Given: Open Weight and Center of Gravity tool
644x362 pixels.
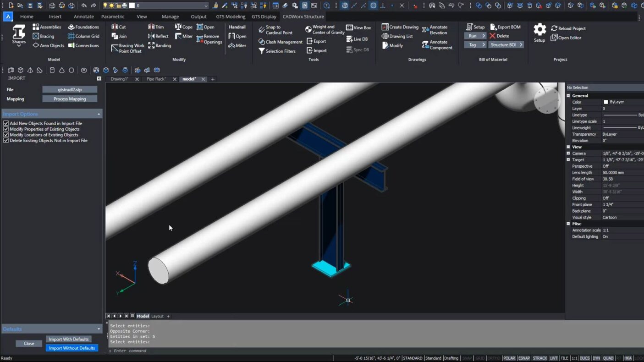Looking at the screenshot, I should coord(308,29).
